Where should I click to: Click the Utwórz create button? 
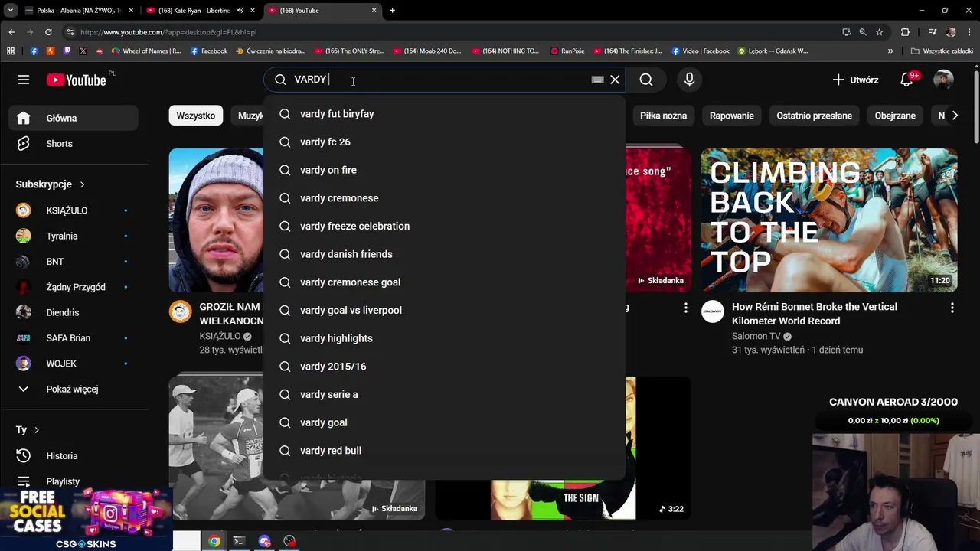click(855, 80)
